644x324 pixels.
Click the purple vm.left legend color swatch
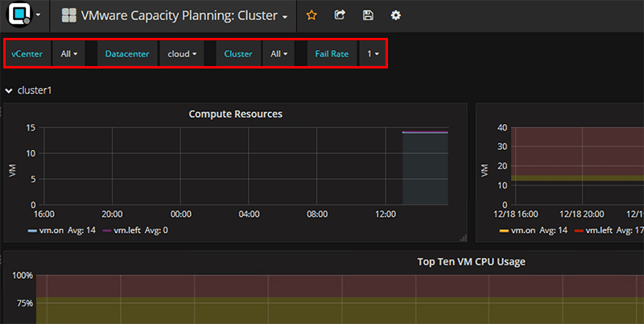[107, 231]
